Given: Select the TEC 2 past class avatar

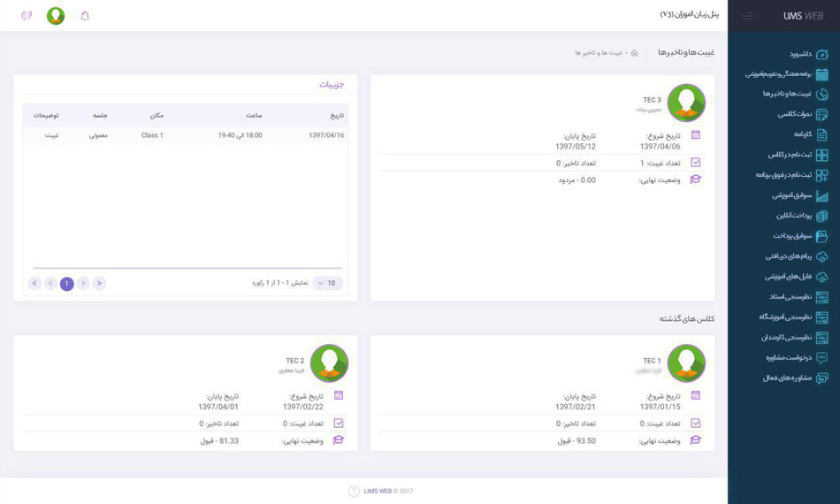Looking at the screenshot, I should pyautogui.click(x=330, y=363).
